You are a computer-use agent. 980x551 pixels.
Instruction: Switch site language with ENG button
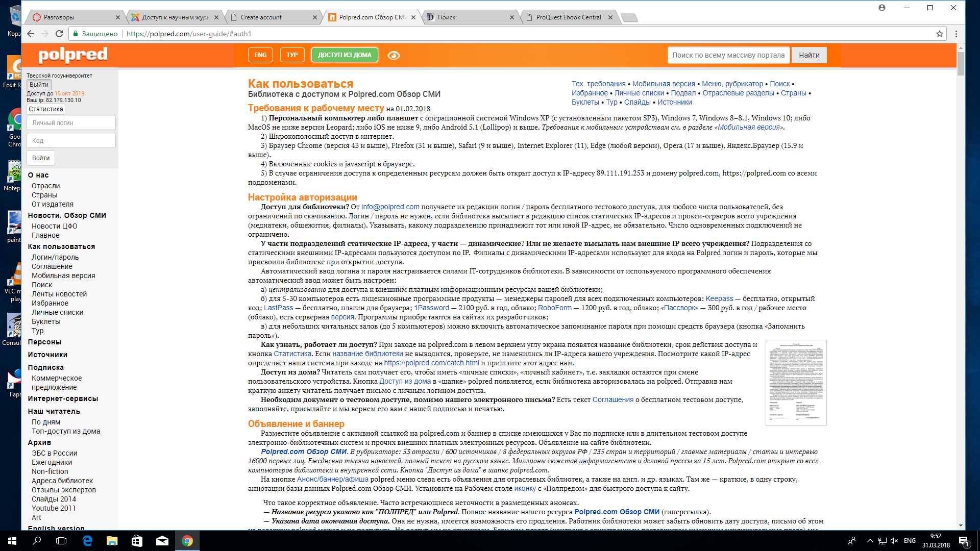coord(260,55)
